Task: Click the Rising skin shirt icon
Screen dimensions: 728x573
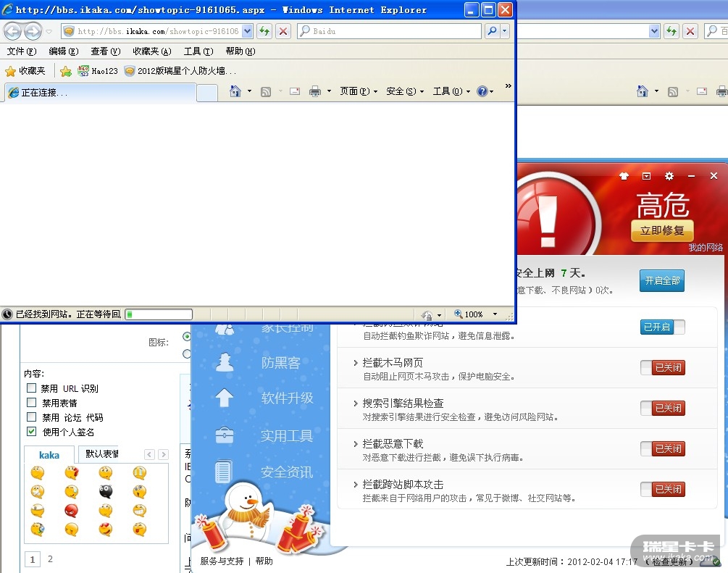Action: 624,176
